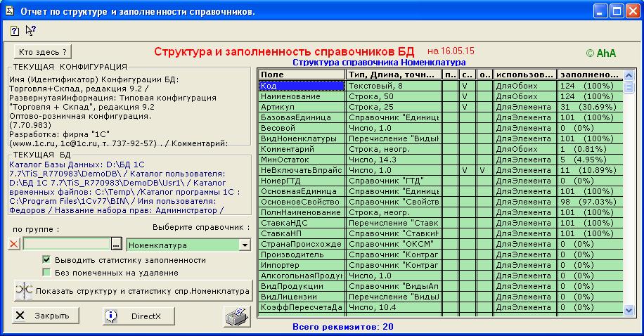Click type cell 'Справочник "ГТД"'

(394, 181)
